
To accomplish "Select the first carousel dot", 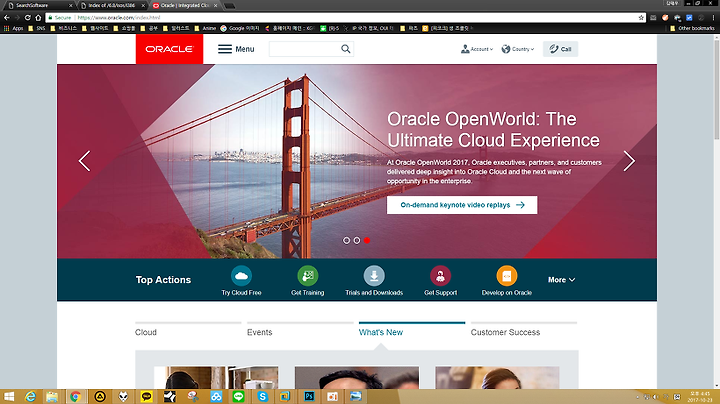I will 346,240.
